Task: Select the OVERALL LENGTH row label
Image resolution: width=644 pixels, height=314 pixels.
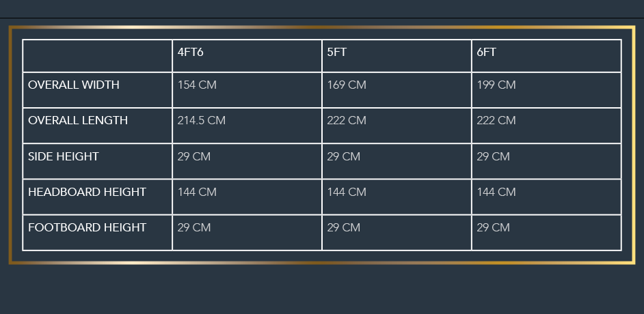Action: pos(78,121)
